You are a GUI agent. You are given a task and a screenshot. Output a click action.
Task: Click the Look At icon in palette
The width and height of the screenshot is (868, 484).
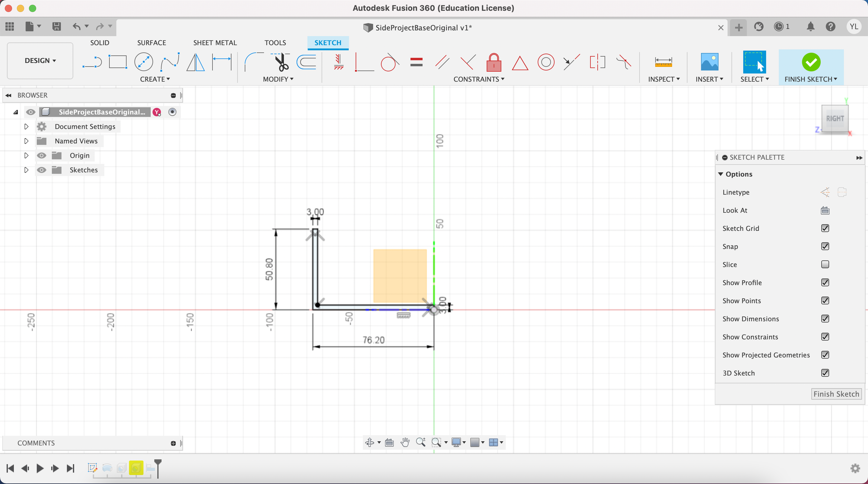coord(825,211)
